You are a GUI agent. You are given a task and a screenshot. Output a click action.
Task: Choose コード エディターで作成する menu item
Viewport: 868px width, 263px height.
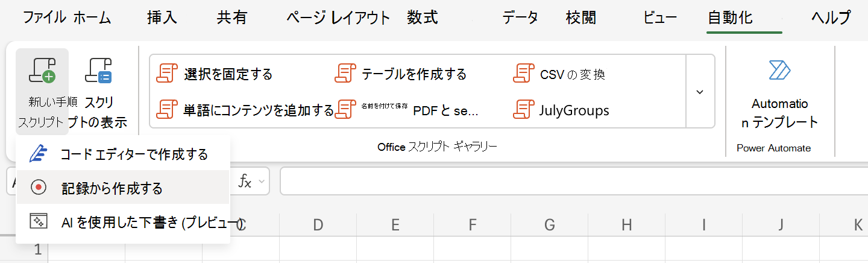click(123, 154)
